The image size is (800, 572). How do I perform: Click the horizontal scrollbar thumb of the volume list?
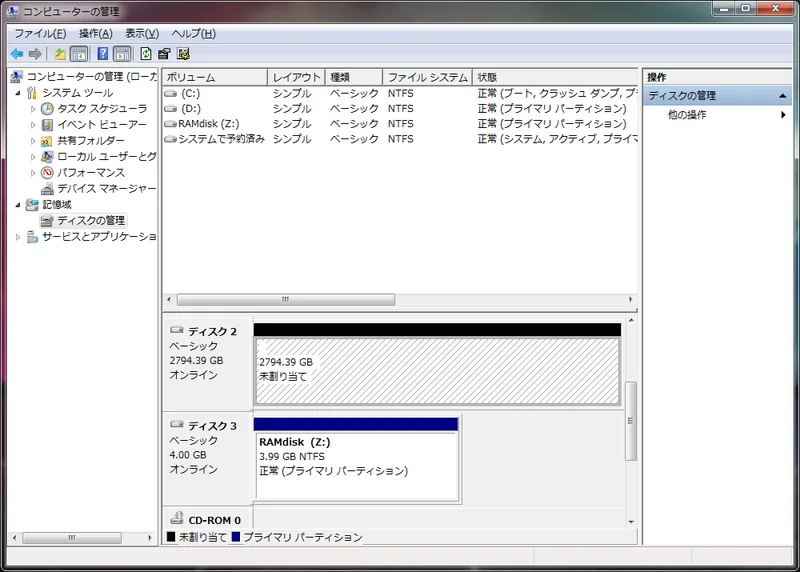[286, 300]
